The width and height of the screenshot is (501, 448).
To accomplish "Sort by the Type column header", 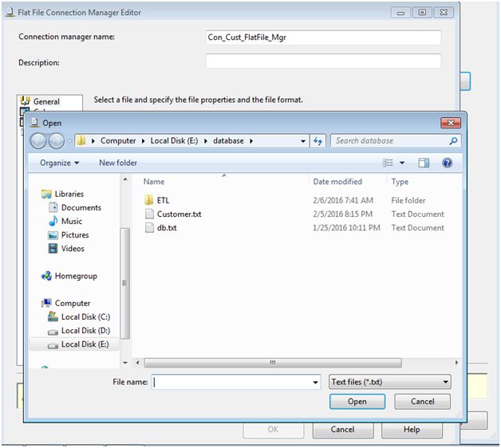I will (400, 182).
